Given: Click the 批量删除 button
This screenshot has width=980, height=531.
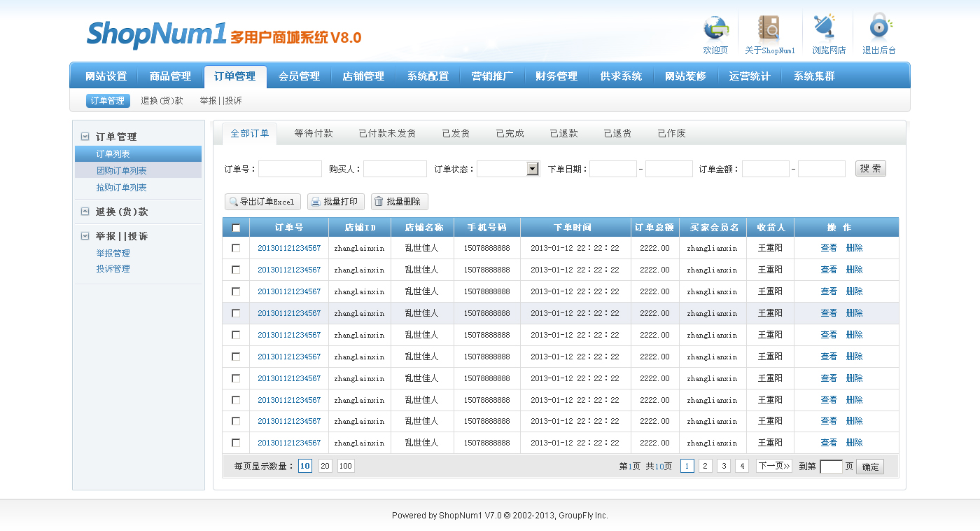Looking at the screenshot, I should click(400, 202).
